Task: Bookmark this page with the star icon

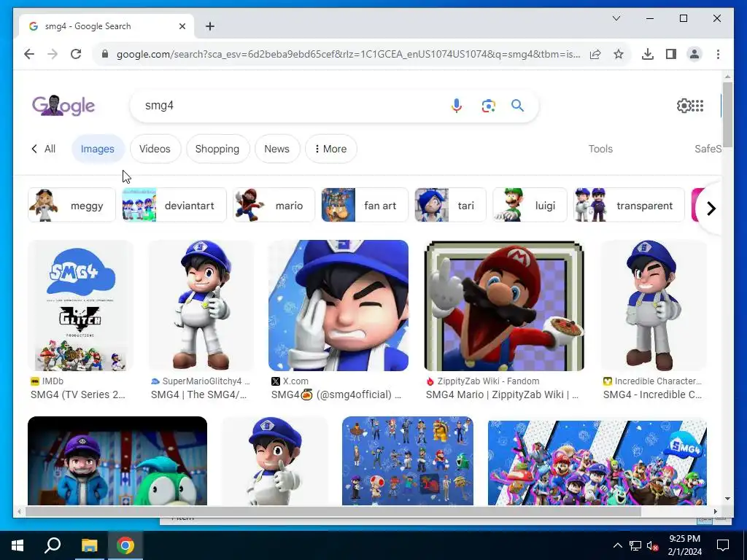Action: point(619,54)
